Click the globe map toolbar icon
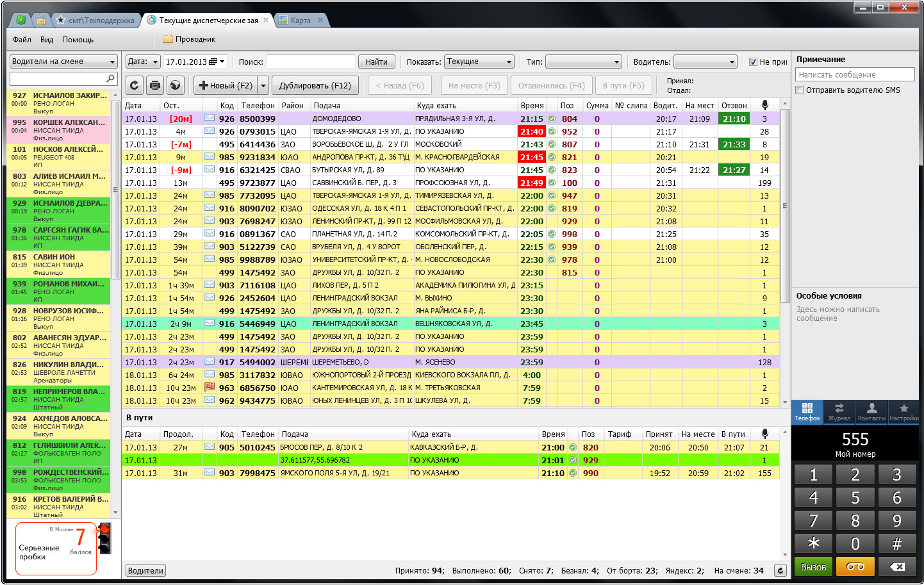 pos(175,85)
